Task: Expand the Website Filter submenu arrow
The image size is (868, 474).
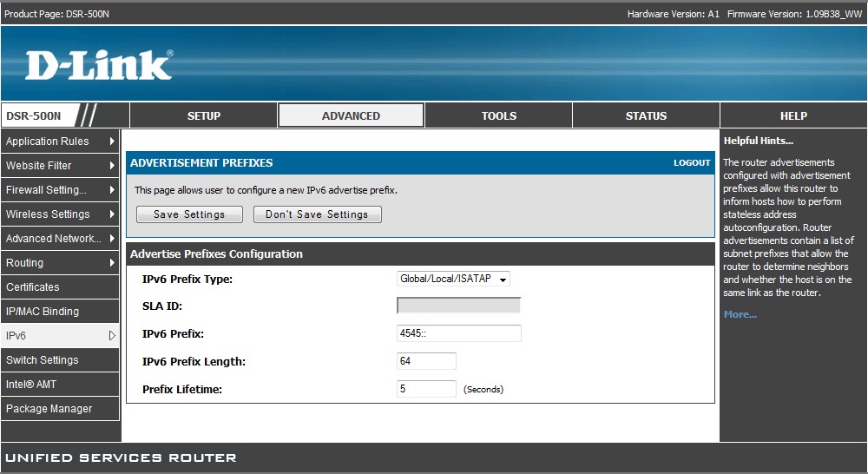Action: click(x=112, y=166)
